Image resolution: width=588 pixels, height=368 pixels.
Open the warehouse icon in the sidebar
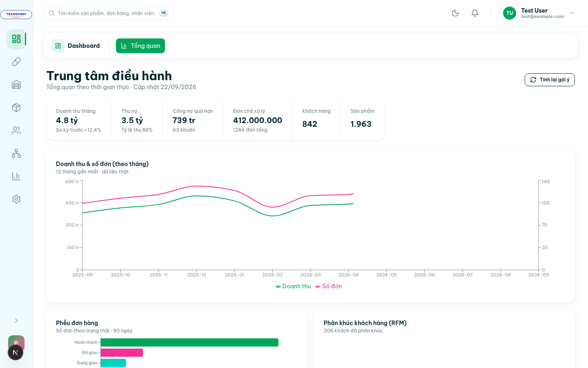[x=16, y=85]
